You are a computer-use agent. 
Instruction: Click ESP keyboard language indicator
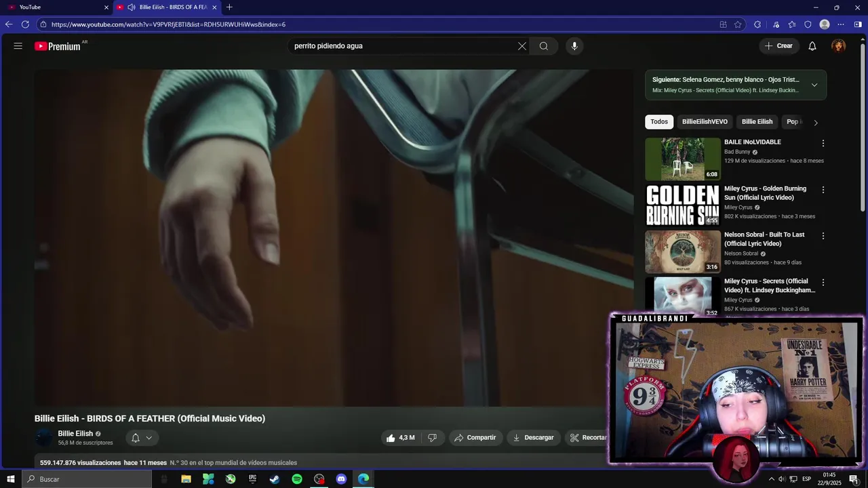coord(806,479)
